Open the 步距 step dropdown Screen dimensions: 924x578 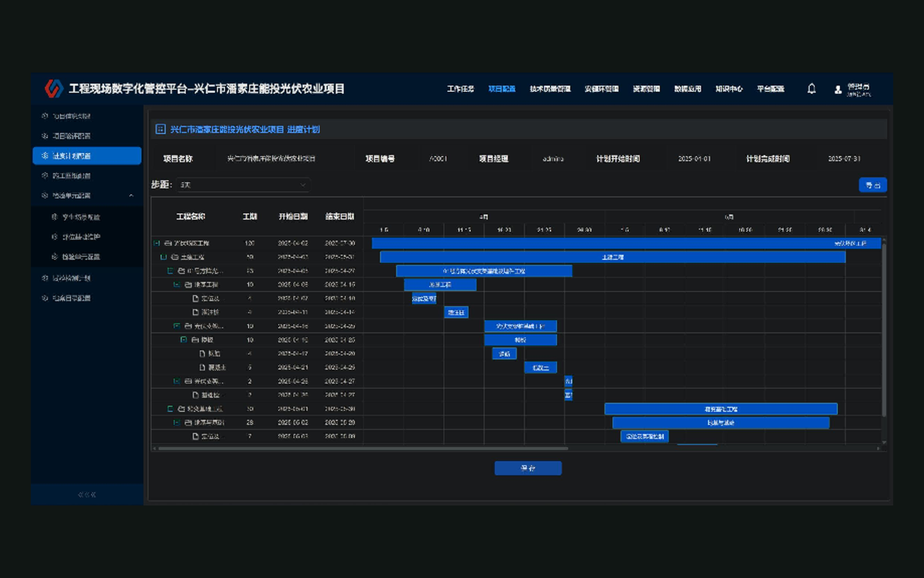coord(243,185)
